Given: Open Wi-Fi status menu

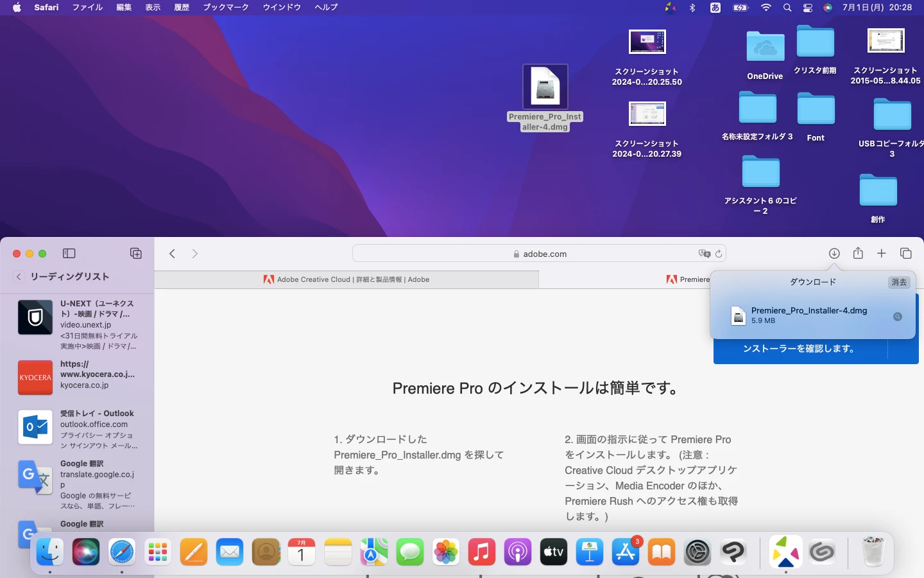Looking at the screenshot, I should tap(766, 8).
